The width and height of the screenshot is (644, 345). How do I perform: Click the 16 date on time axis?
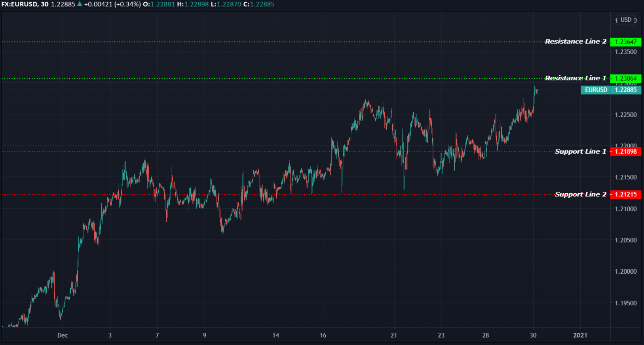click(323, 335)
